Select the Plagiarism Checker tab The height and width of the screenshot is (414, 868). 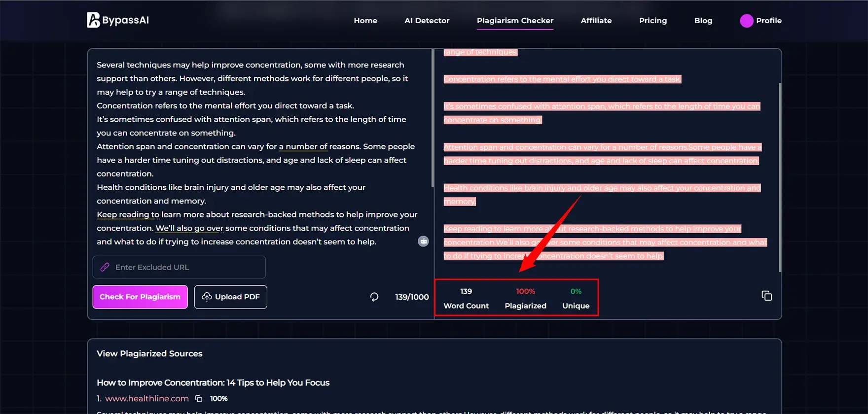(x=515, y=21)
